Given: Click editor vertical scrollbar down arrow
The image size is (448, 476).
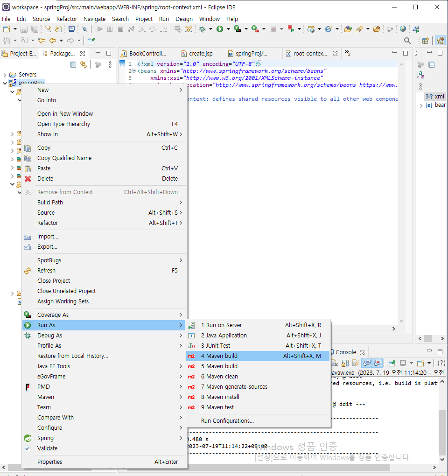Looking at the screenshot, I should 401,321.
